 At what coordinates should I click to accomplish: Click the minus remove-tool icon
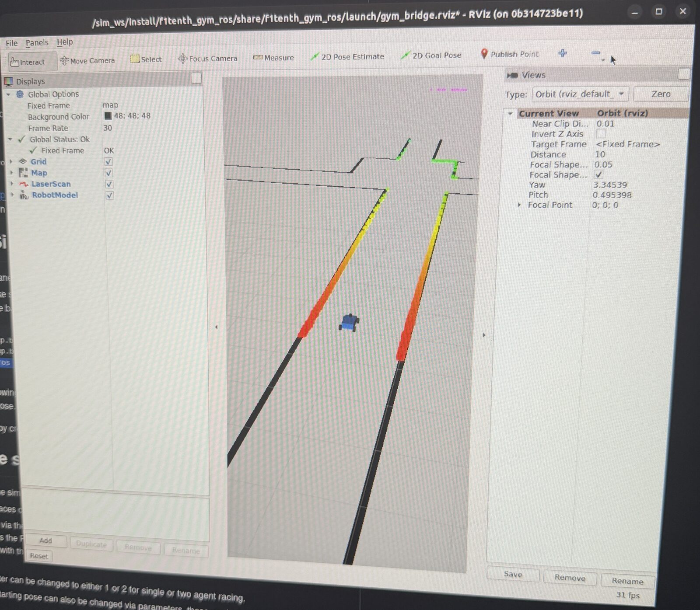click(x=595, y=53)
